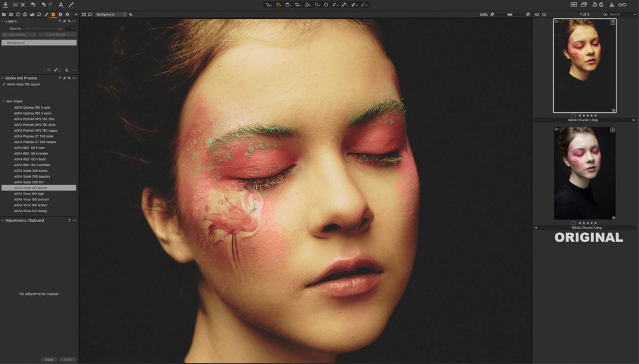639x364 pixels.
Task: Click the Undo arrow icon
Action: coord(43,5)
